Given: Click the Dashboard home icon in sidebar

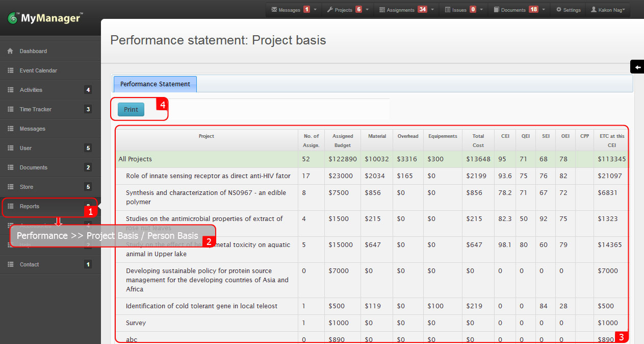Looking at the screenshot, I should [x=10, y=51].
